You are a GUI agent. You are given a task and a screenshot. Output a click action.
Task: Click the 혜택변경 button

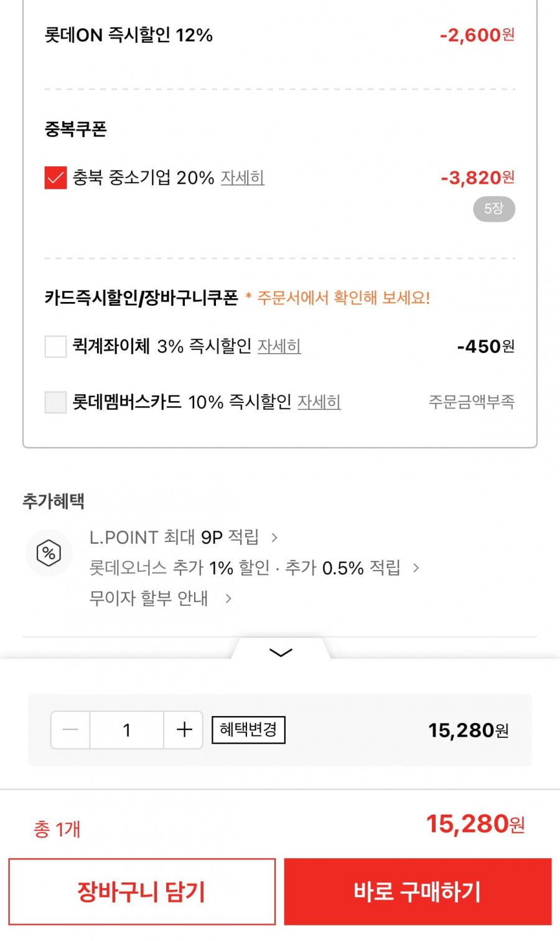pyautogui.click(x=248, y=730)
